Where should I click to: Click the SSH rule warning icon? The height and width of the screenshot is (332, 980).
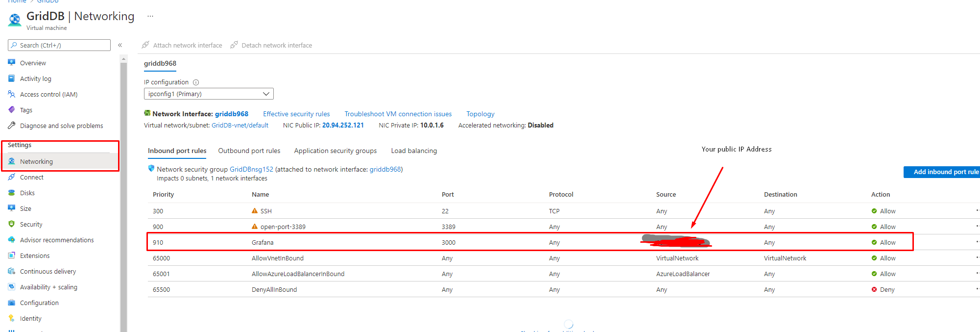[x=255, y=211]
